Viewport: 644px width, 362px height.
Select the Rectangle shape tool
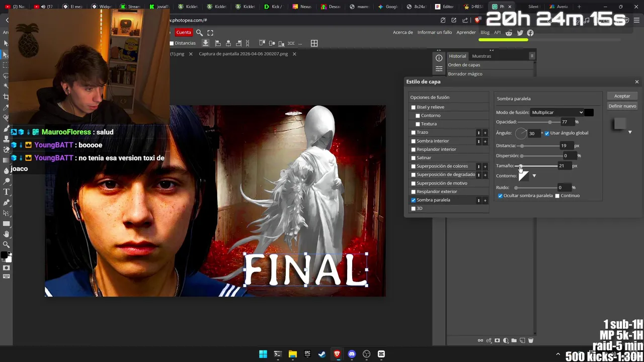[x=6, y=224]
